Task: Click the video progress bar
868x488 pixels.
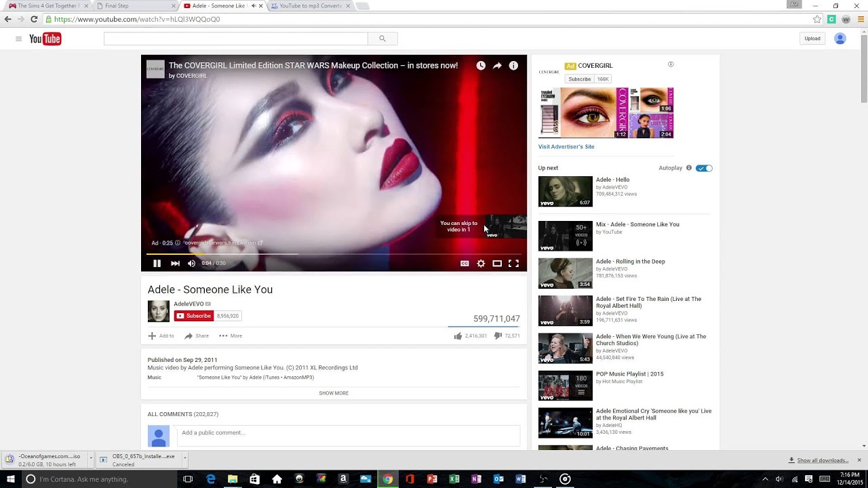Action: pos(334,254)
